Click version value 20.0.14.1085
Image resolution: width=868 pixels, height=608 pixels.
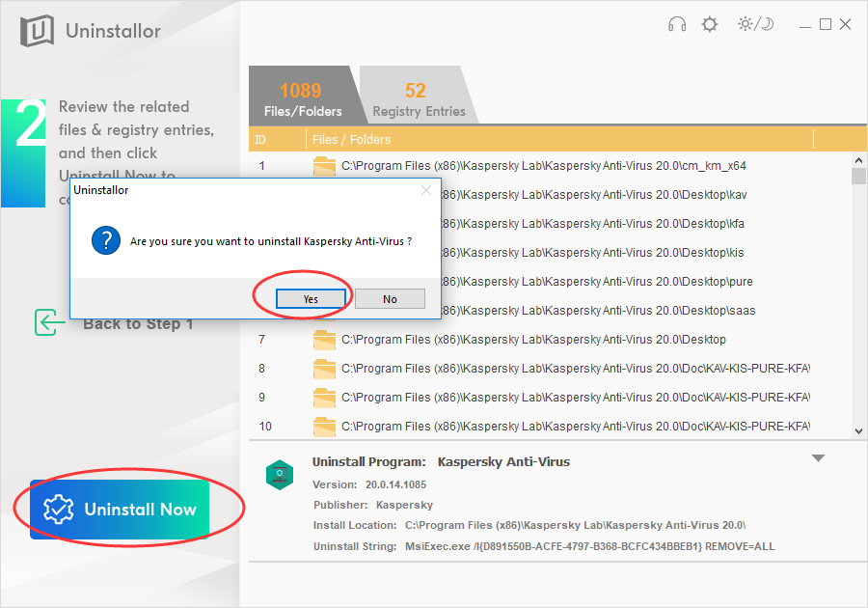[x=395, y=484]
